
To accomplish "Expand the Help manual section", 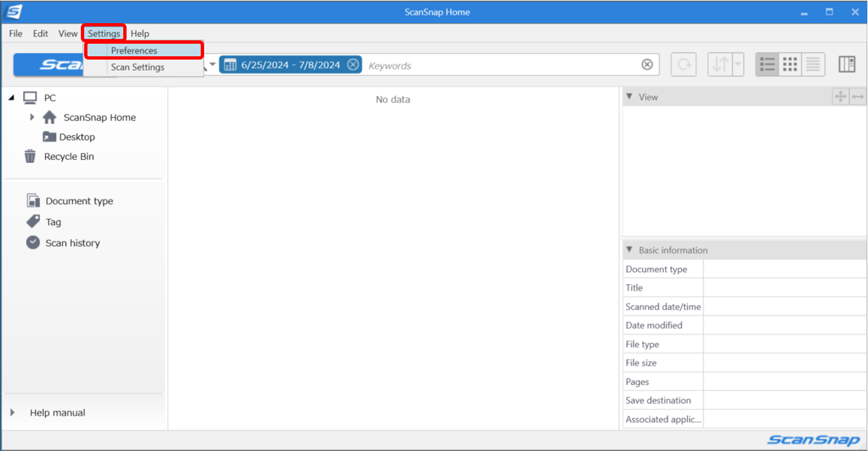I will 12,413.
